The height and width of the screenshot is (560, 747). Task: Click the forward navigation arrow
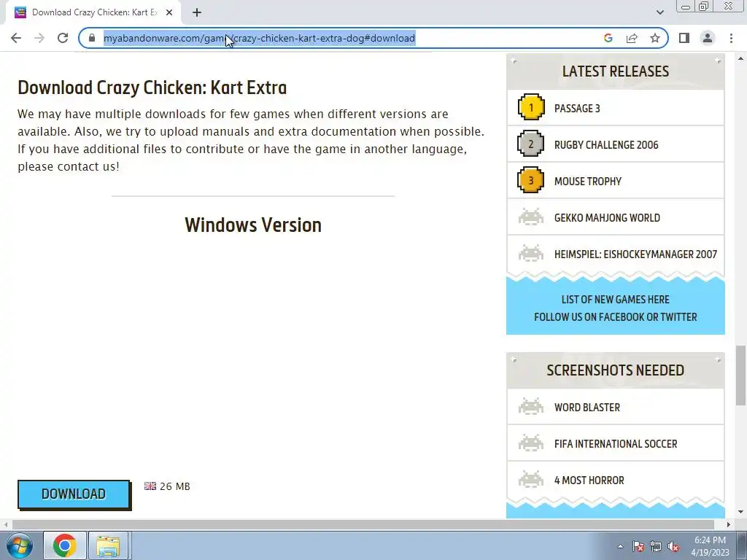point(39,38)
